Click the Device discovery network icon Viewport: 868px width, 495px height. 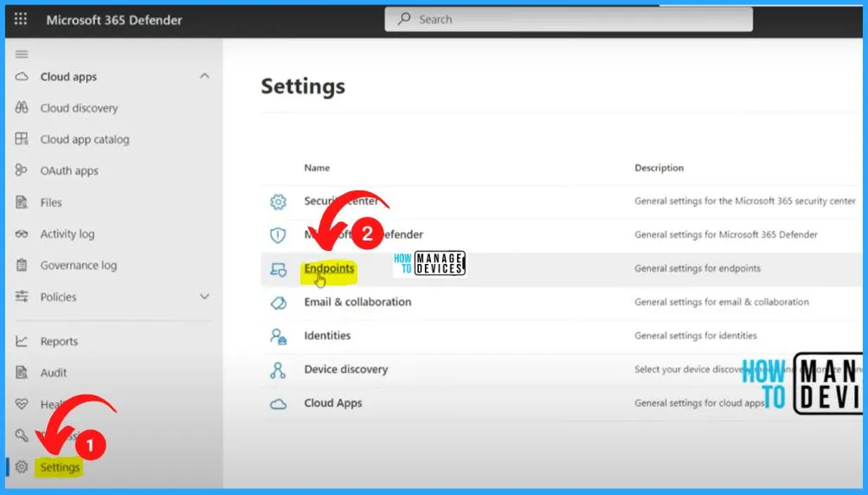tap(278, 370)
